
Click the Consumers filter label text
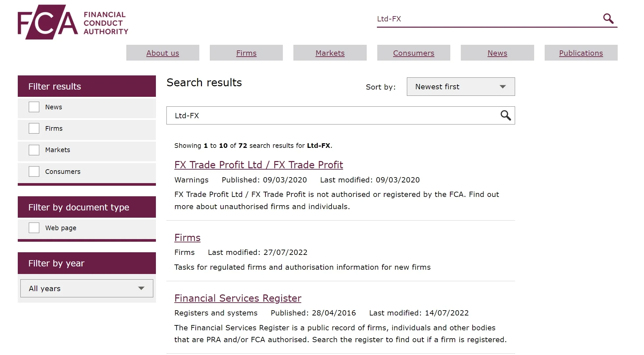(63, 172)
